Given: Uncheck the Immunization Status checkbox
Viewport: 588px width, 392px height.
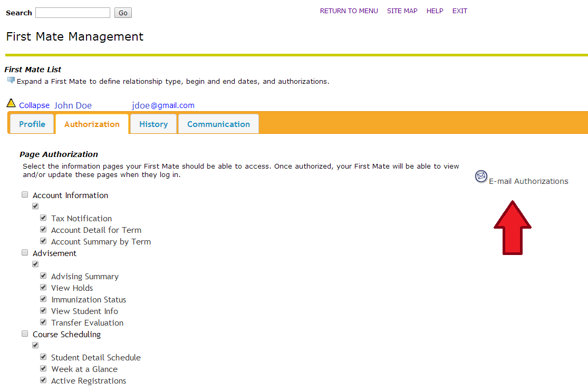Looking at the screenshot, I should tap(43, 299).
